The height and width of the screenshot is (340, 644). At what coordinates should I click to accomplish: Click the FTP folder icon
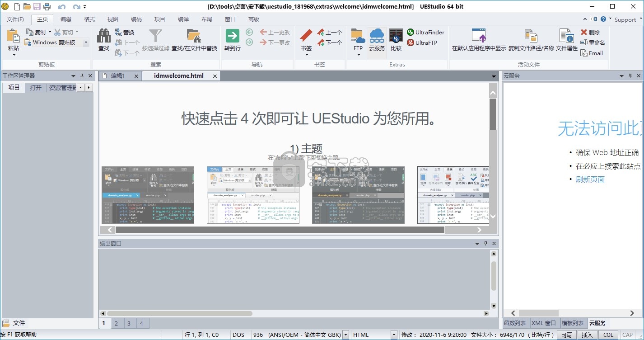pyautogui.click(x=358, y=36)
